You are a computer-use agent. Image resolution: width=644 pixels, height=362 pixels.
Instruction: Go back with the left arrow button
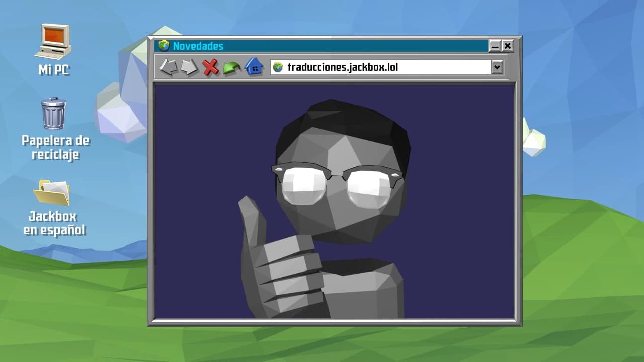point(169,67)
